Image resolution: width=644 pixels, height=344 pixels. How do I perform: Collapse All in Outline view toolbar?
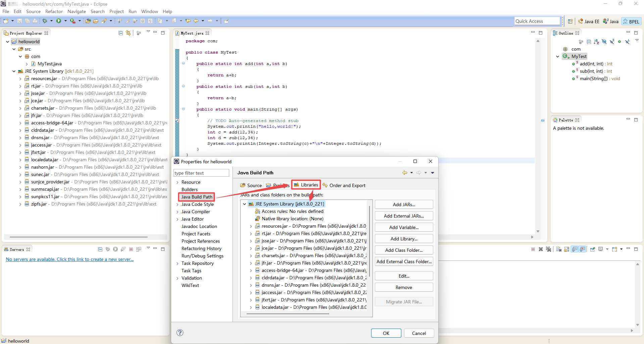589,42
